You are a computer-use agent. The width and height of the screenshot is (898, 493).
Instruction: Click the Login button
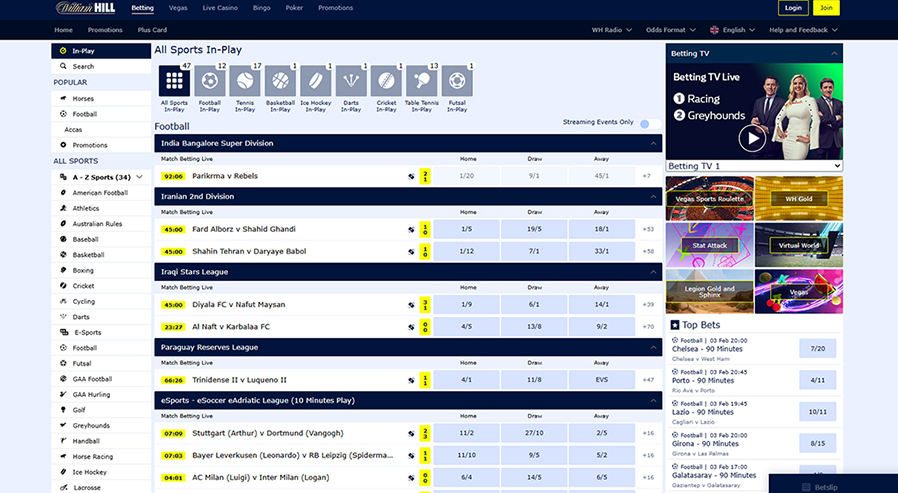pos(793,8)
